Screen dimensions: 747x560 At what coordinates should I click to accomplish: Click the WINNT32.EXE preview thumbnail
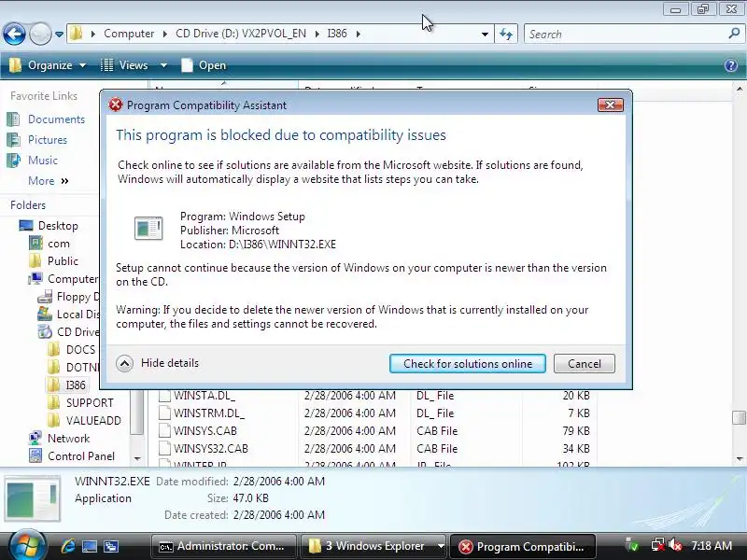tap(33, 498)
